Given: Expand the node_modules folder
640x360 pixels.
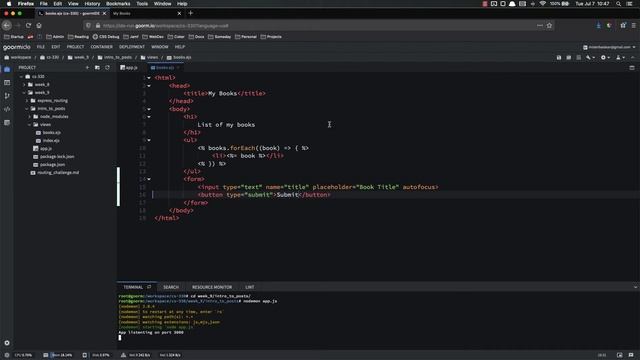Looking at the screenshot, I should click(29, 117).
